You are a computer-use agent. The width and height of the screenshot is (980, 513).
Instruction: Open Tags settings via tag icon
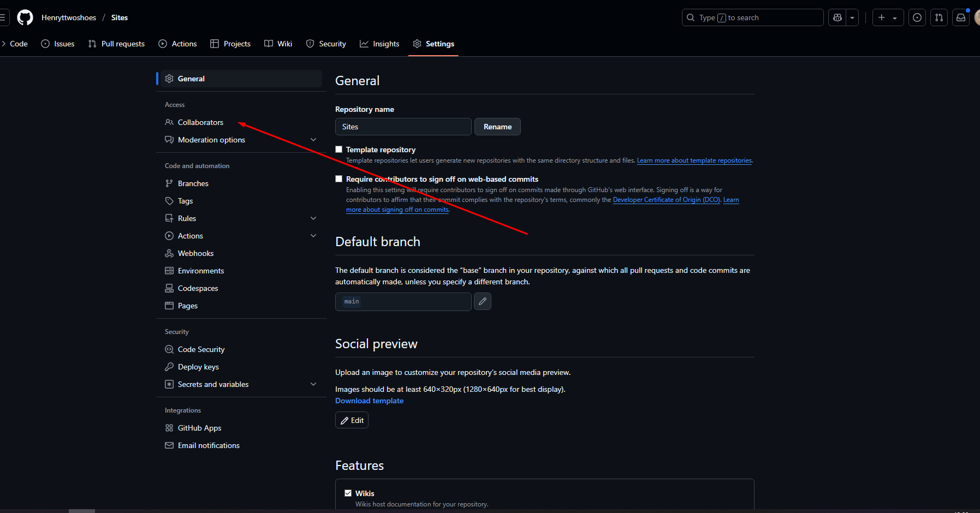coord(169,201)
